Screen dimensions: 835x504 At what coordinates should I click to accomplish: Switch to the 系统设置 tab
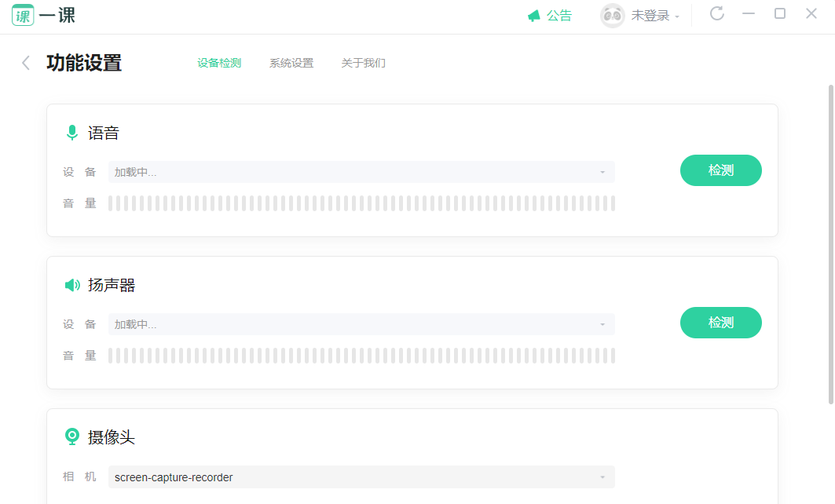(291, 63)
